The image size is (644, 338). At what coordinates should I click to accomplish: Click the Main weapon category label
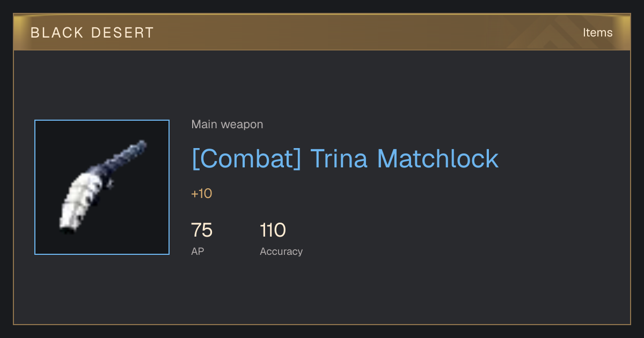coord(227,124)
